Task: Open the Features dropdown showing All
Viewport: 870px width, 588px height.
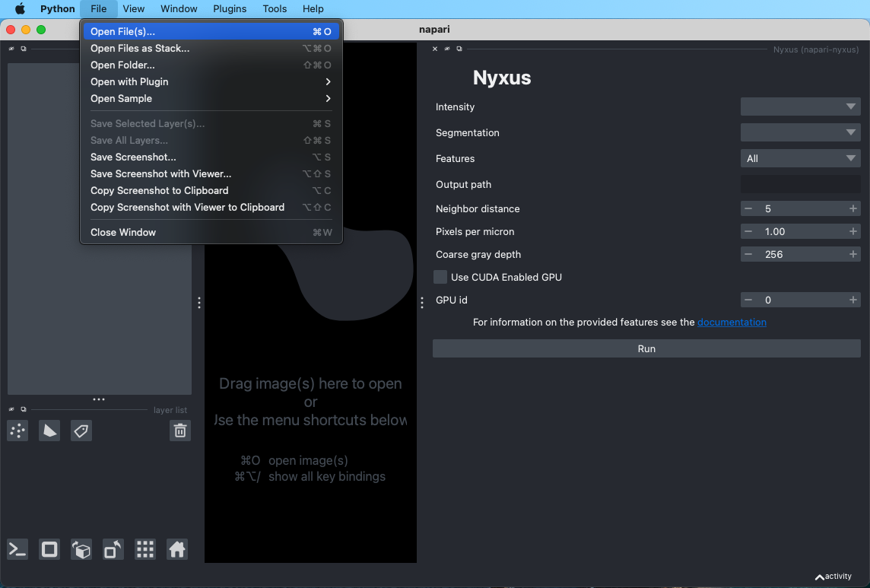Action: pos(800,158)
